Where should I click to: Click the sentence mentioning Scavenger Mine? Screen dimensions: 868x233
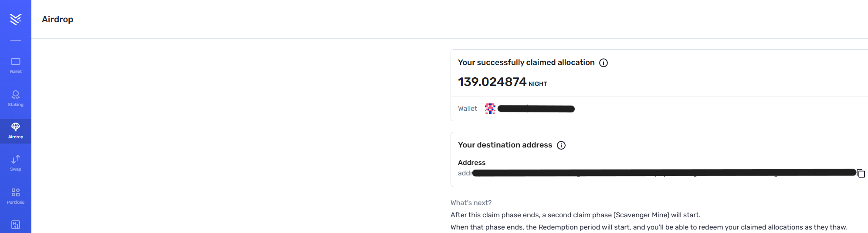575,215
